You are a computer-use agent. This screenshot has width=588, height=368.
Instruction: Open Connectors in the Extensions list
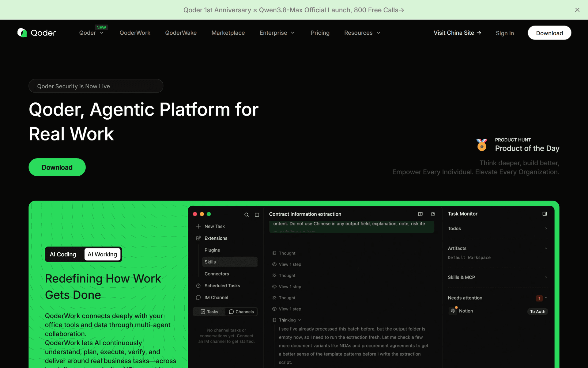point(217,274)
